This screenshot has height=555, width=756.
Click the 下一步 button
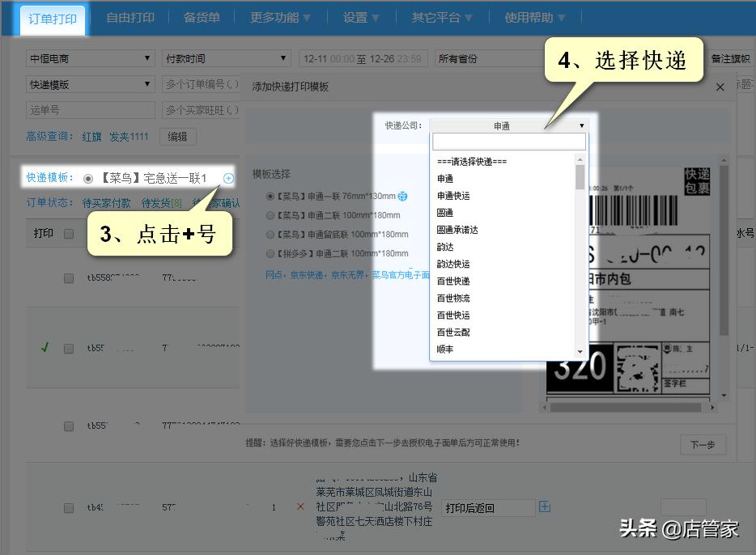coord(703,445)
